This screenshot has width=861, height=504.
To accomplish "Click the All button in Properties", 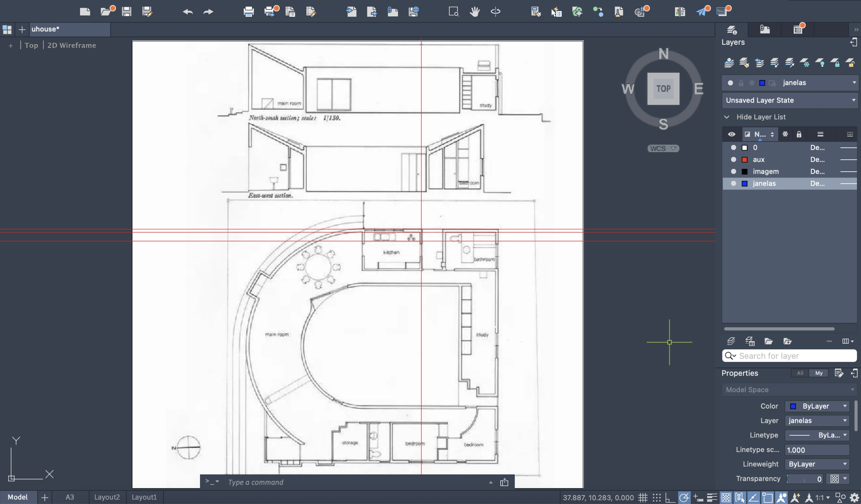I will (x=800, y=373).
